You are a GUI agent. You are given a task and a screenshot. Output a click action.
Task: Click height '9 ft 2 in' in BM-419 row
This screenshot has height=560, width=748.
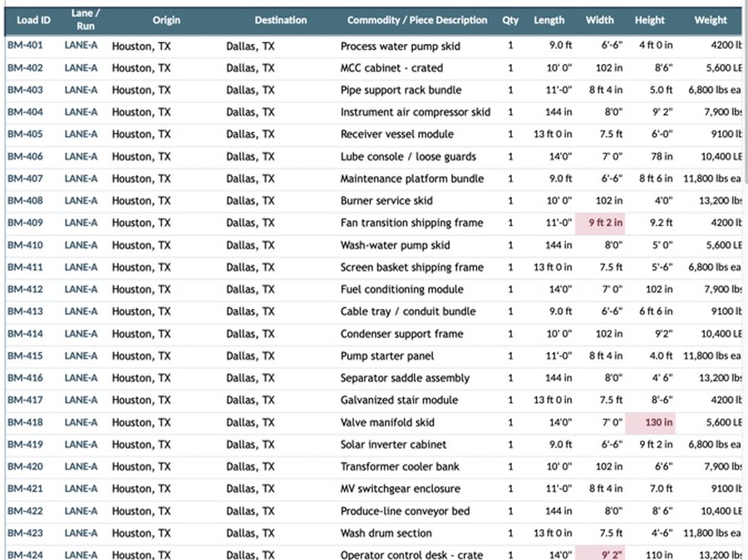pyautogui.click(x=656, y=445)
